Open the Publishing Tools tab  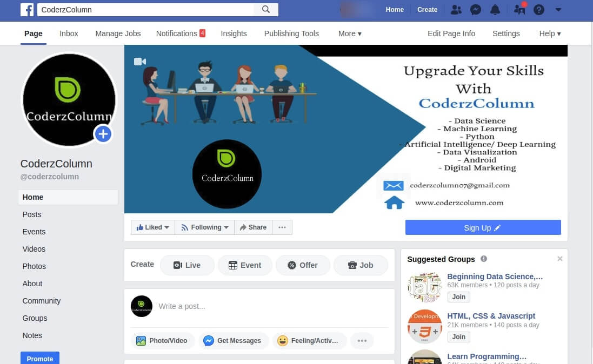click(291, 33)
